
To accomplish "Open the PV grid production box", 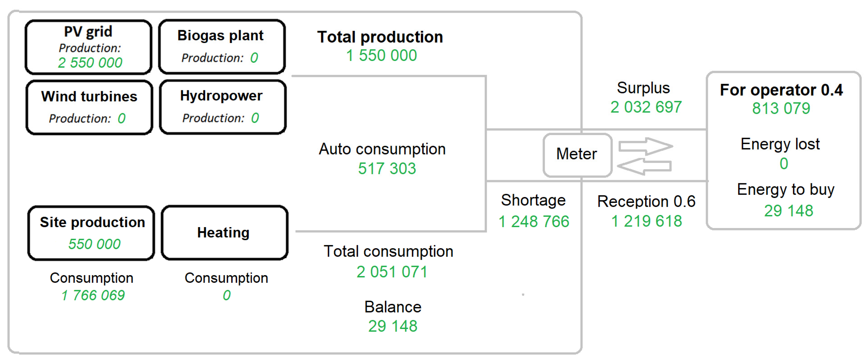I will tap(89, 47).
